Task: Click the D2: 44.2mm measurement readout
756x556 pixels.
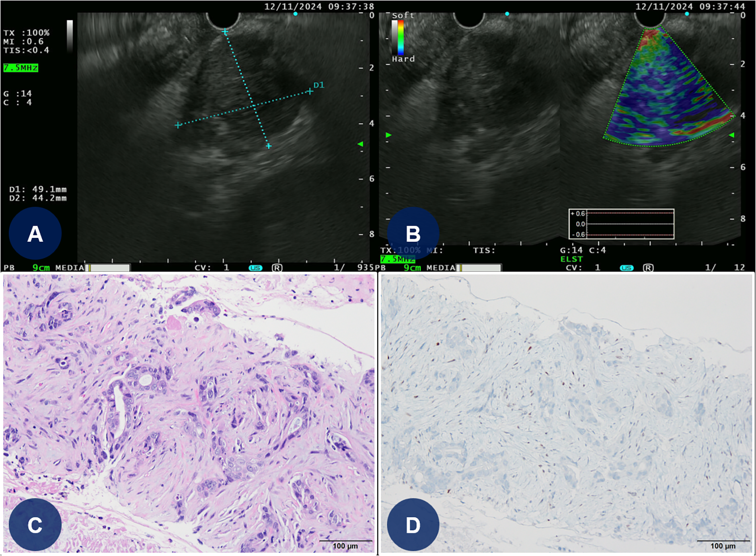Action: (x=38, y=198)
